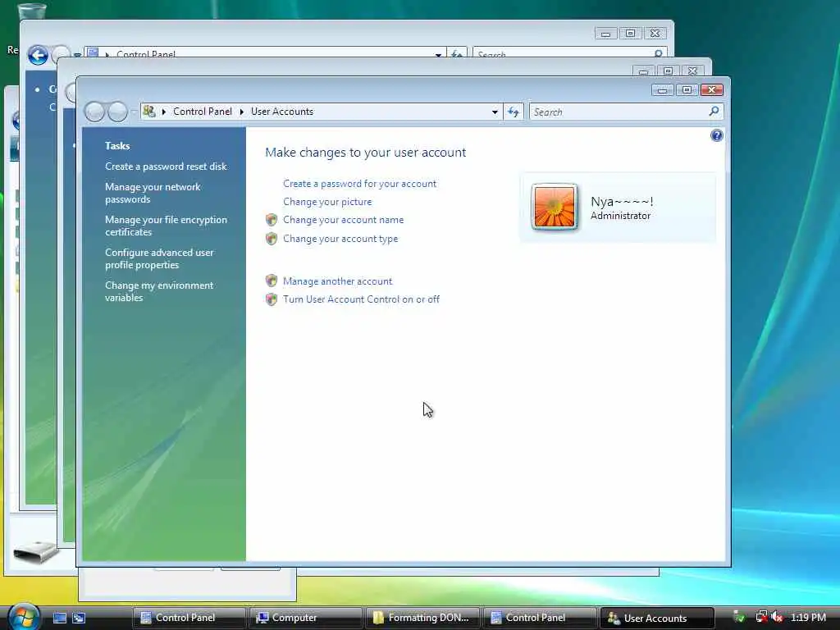Click shield icon beside Turn User Account Control
This screenshot has width=840, height=630.
click(x=272, y=299)
